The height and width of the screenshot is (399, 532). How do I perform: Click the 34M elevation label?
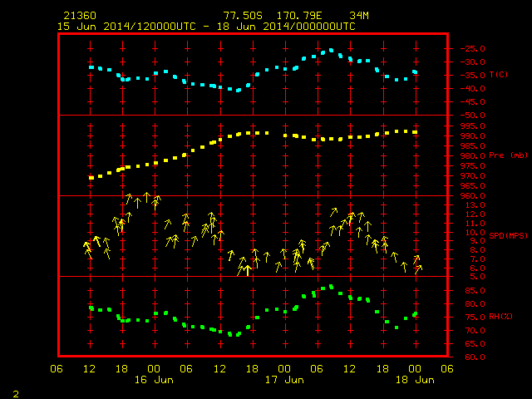pos(359,16)
